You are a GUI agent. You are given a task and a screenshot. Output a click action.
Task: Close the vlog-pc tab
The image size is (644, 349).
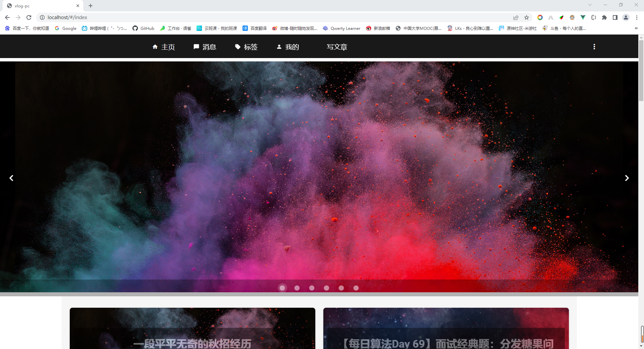coord(78,6)
